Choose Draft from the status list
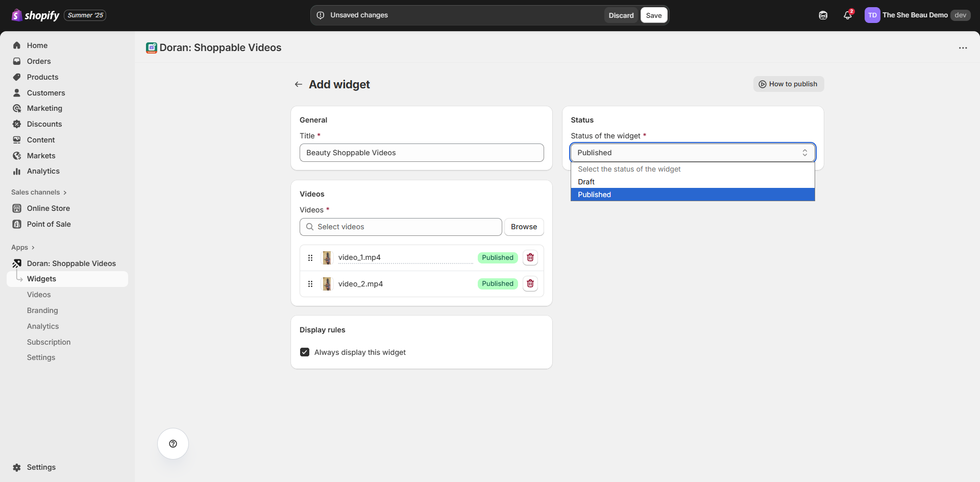Screen dimensions: 980x482 pyautogui.click(x=586, y=182)
